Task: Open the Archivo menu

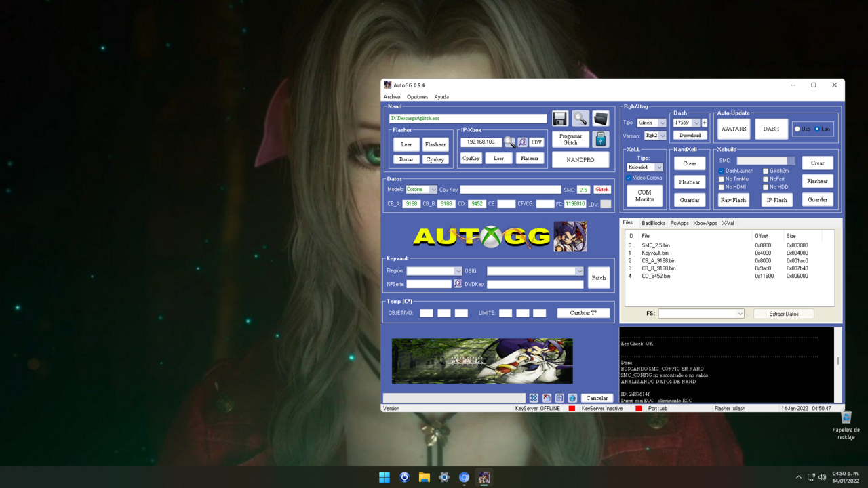Action: click(x=392, y=97)
